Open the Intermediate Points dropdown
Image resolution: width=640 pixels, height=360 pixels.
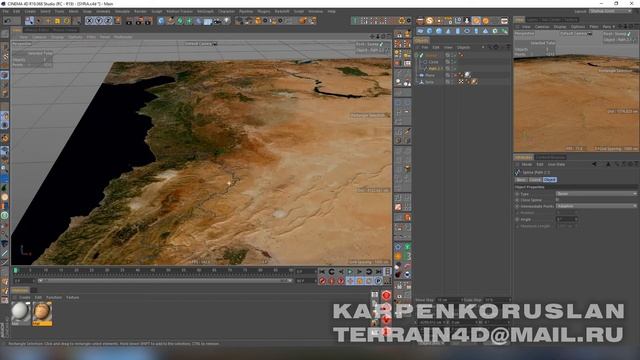click(596, 206)
